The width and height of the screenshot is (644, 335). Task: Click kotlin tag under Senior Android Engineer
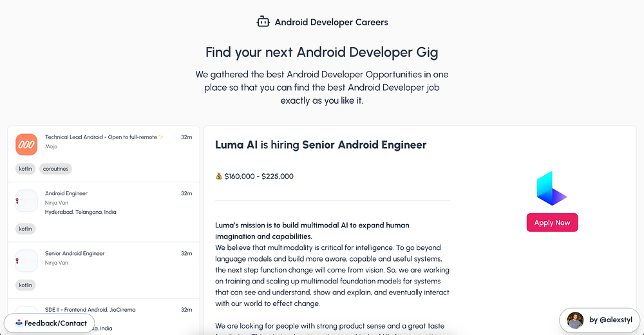click(x=26, y=285)
